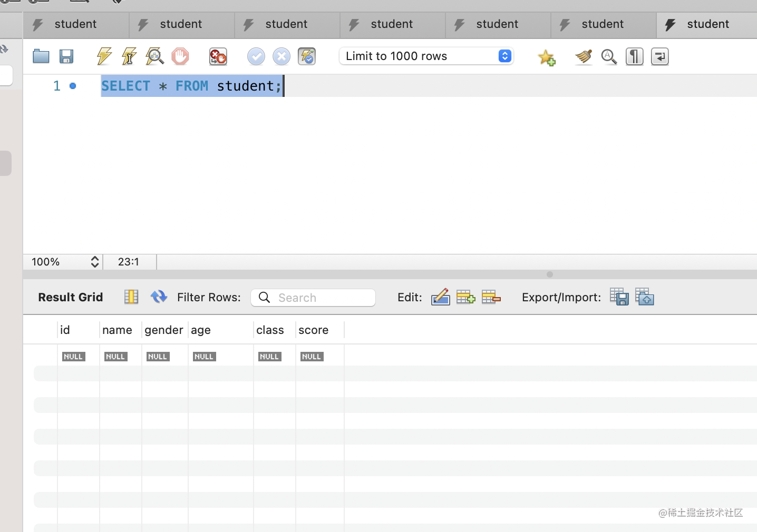Open the Limit to 1000 rows dropdown
757x532 pixels.
pos(426,56)
